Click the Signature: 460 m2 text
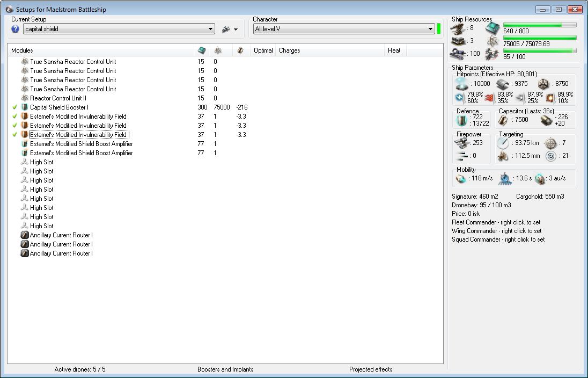The width and height of the screenshot is (588, 378). pos(475,197)
